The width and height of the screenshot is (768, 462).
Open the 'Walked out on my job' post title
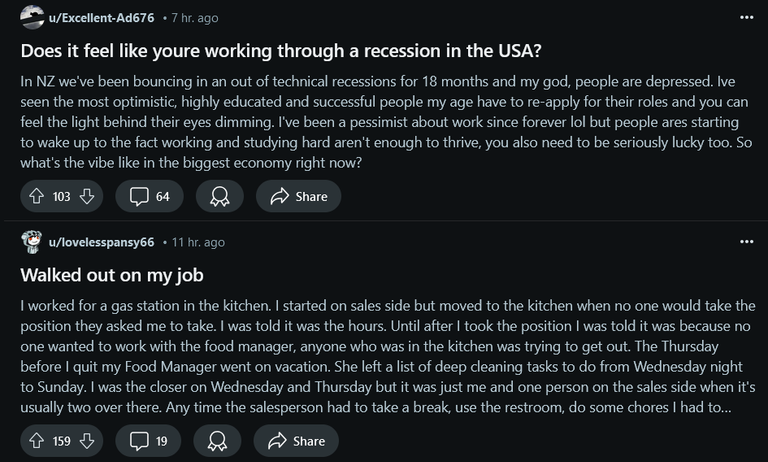coord(112,275)
